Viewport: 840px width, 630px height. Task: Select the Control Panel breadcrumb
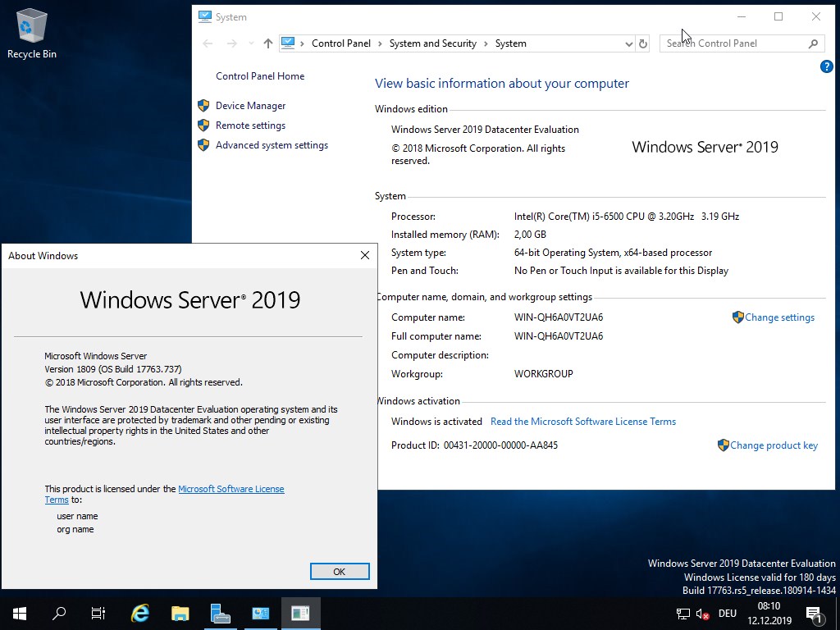(x=341, y=43)
